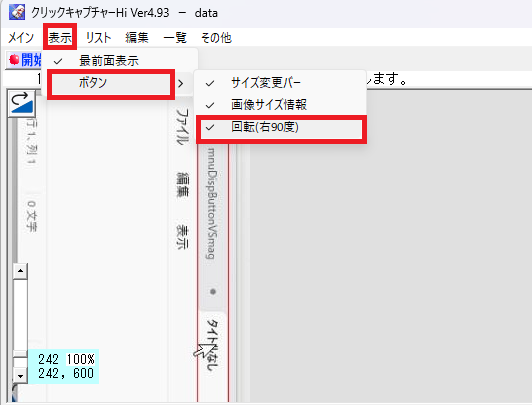532x405 pixels.
Task: Click the scrollbar down arrow button
Action: [x=20, y=376]
